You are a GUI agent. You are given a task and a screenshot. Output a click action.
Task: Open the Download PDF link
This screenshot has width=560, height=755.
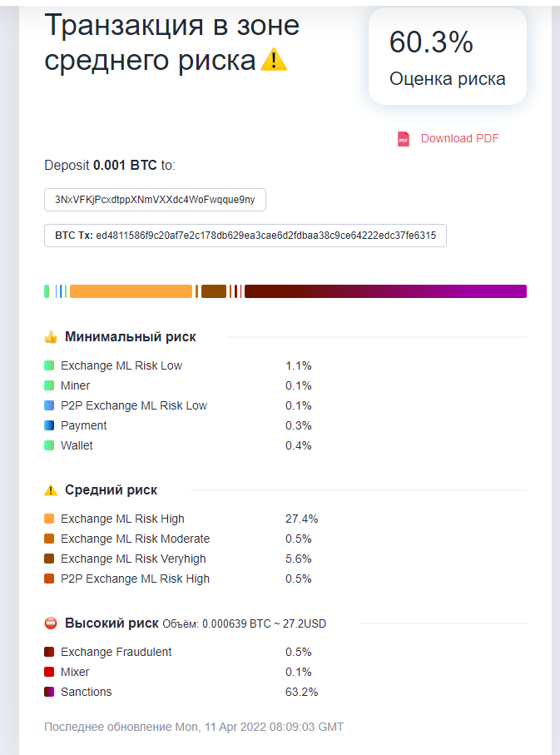(459, 139)
